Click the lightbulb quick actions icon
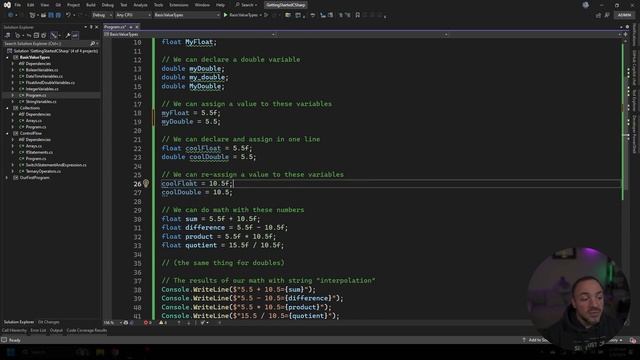 click(x=146, y=184)
